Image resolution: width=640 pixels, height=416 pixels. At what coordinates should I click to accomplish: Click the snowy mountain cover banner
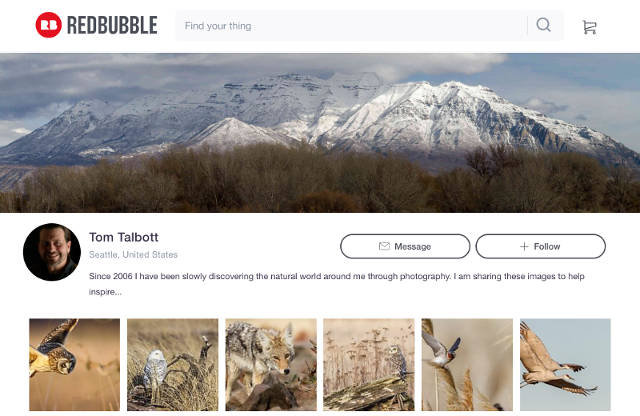click(320, 133)
